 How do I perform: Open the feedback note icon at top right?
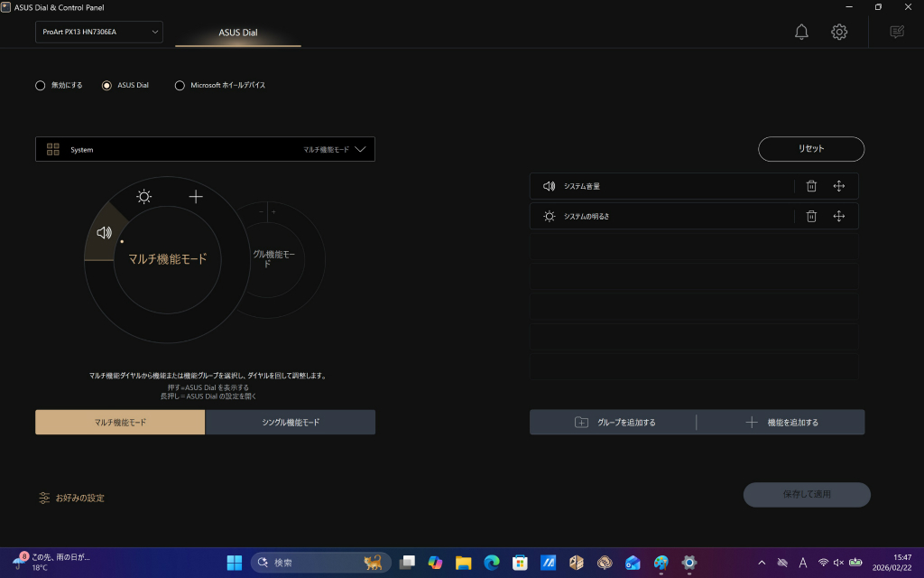(x=897, y=32)
